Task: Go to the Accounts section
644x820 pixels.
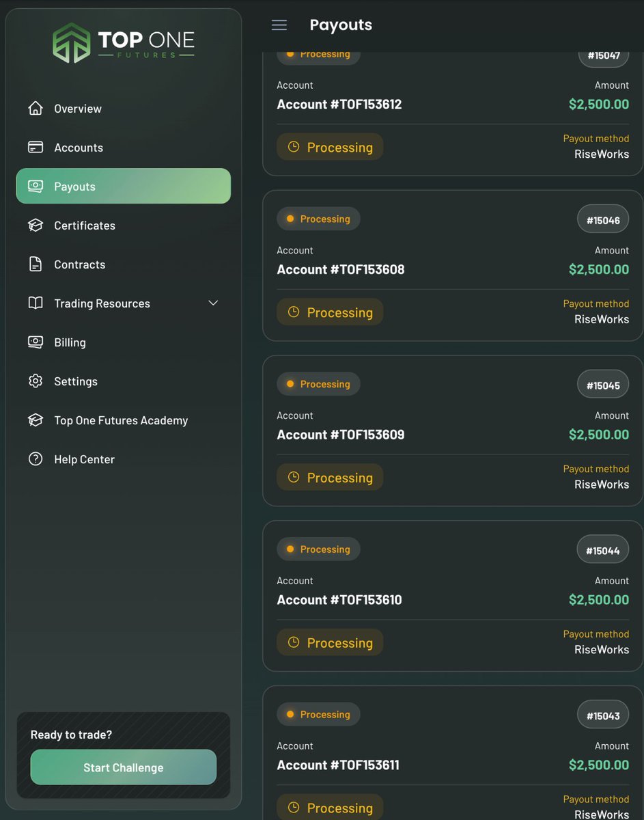Action: pyautogui.click(x=124, y=147)
